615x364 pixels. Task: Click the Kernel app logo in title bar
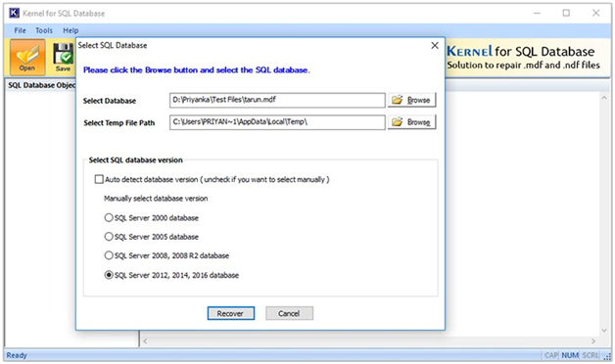click(14, 13)
